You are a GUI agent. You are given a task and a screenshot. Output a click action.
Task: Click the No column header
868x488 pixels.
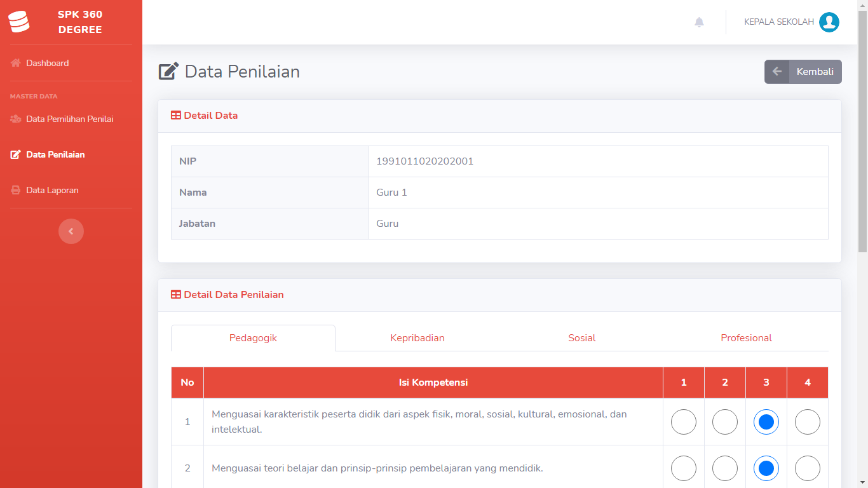(187, 383)
